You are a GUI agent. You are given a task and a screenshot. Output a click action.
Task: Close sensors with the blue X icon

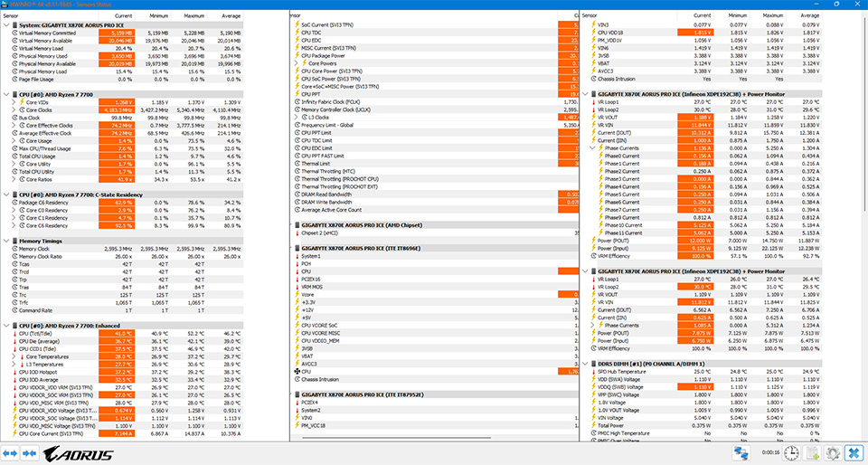tap(854, 452)
